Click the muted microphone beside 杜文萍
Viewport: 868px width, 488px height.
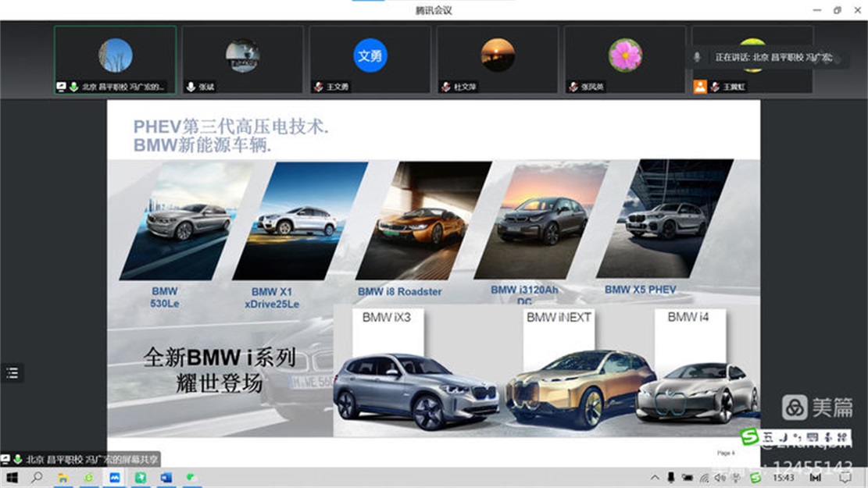pyautogui.click(x=445, y=87)
